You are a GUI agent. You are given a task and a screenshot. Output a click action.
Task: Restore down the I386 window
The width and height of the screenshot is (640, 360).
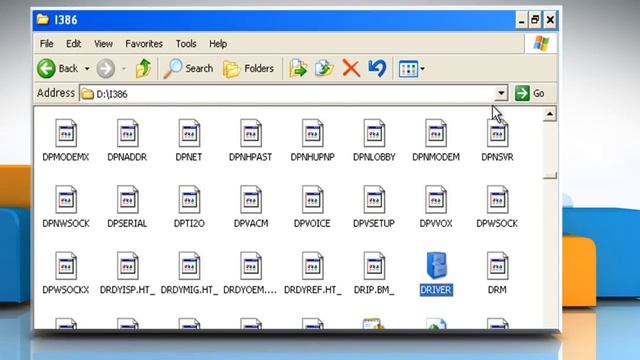[535, 20]
